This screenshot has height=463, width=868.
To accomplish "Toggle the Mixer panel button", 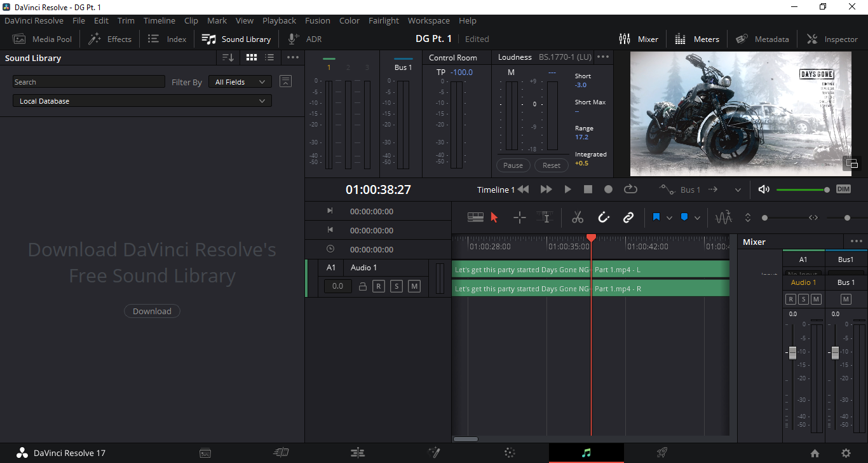I will point(639,39).
